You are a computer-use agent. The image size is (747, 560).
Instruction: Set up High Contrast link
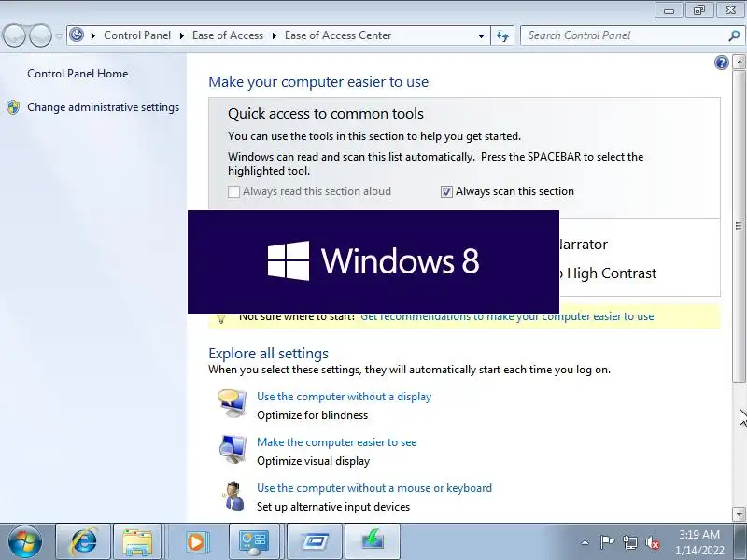click(608, 273)
